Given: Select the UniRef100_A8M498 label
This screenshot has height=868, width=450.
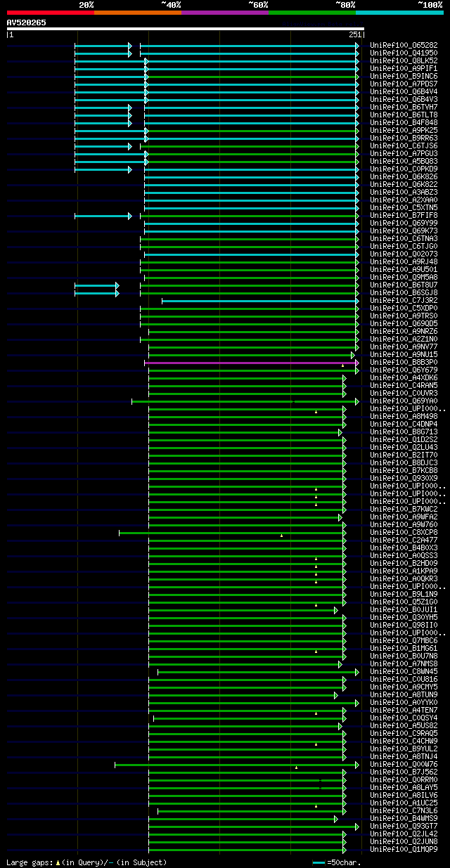Looking at the screenshot, I should 404,416.
